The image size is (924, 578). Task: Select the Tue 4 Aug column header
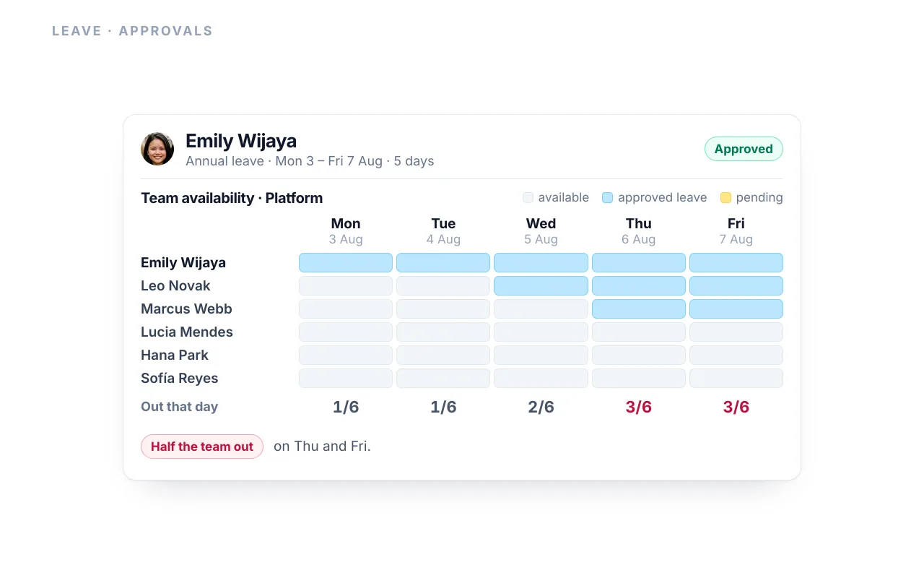point(443,231)
